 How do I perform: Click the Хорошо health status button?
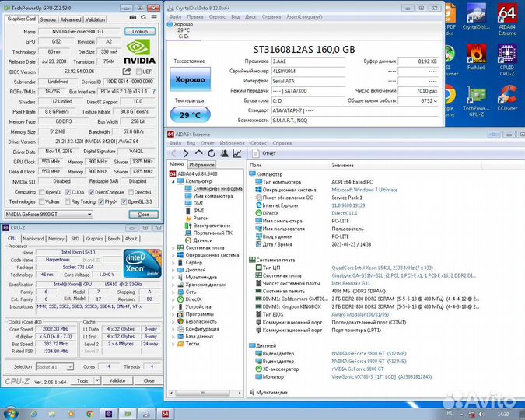pos(191,79)
